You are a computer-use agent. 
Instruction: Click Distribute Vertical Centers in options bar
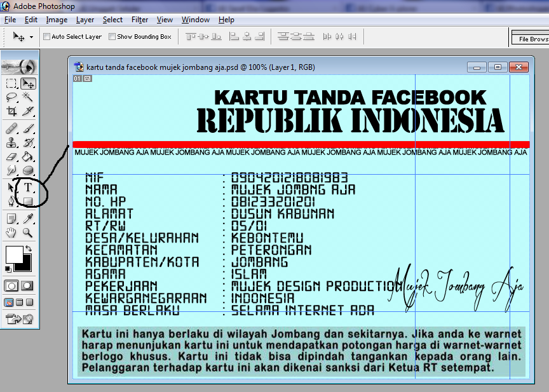pos(296,36)
